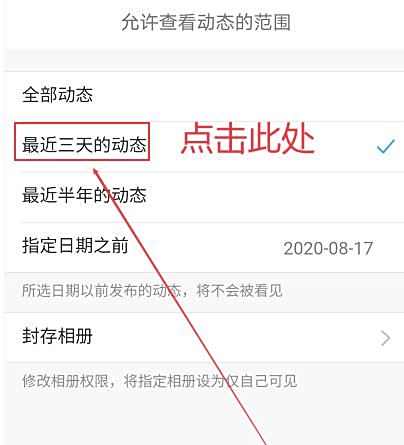Tap the date value 2020-08-17

point(328,249)
